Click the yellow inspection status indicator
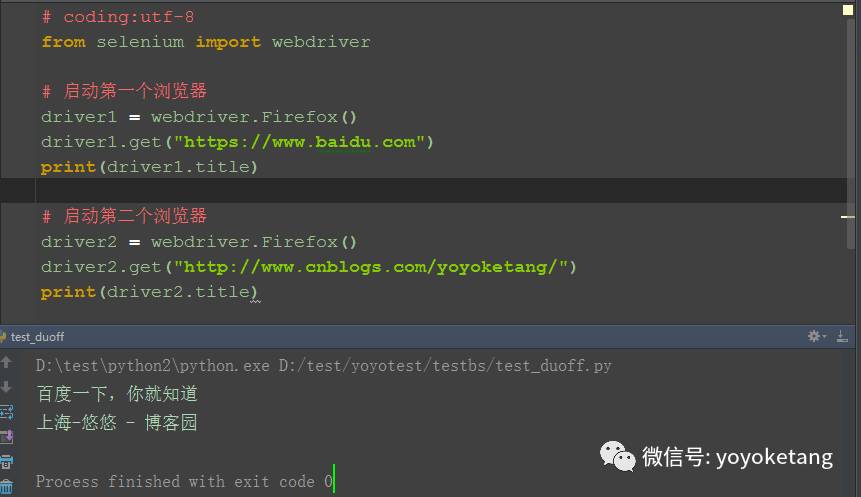Viewport: 861px width, 497px height. pyautogui.click(x=848, y=10)
